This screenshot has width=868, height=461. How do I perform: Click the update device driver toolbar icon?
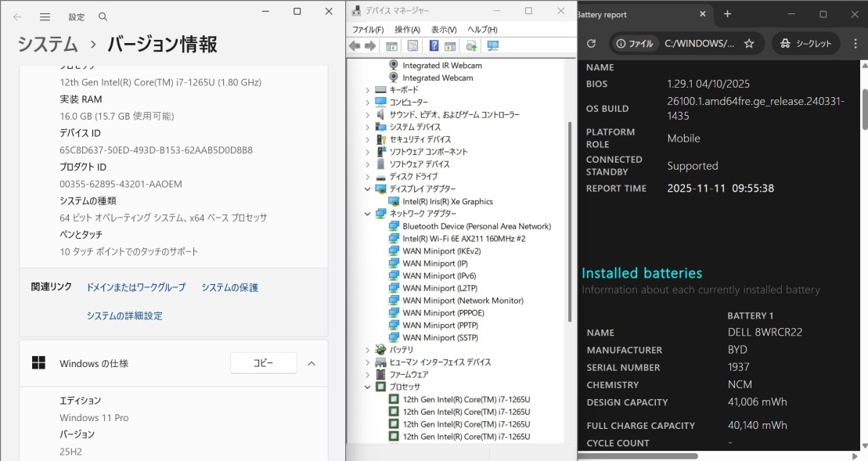coord(471,46)
